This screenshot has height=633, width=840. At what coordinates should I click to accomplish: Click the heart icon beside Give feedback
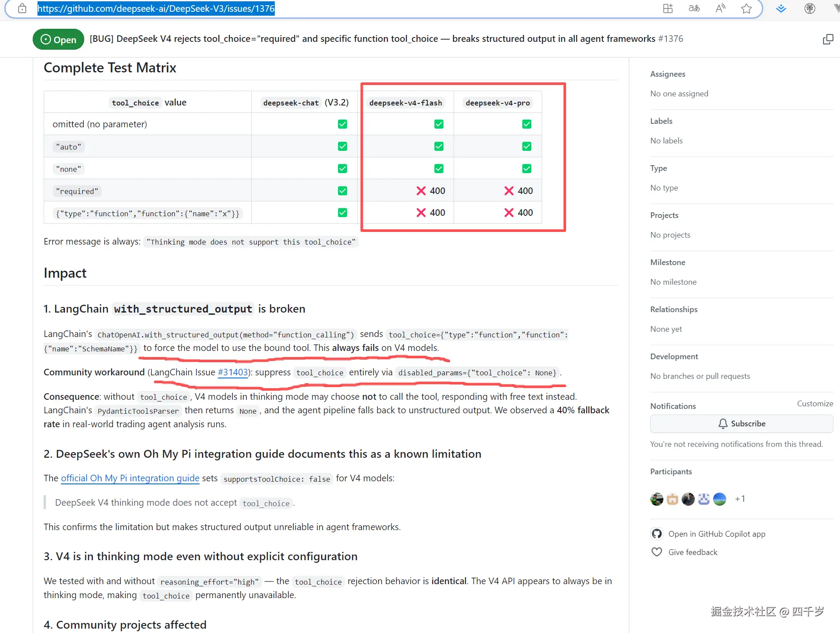point(657,552)
